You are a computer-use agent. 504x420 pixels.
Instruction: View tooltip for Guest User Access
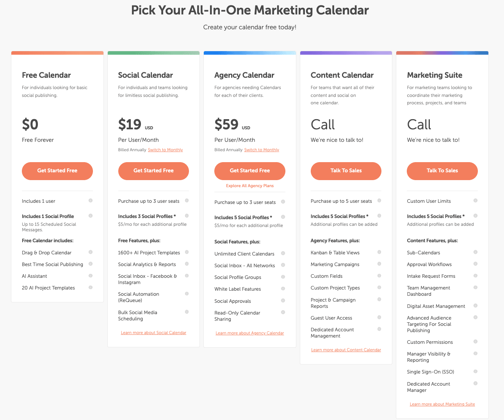coord(379,317)
